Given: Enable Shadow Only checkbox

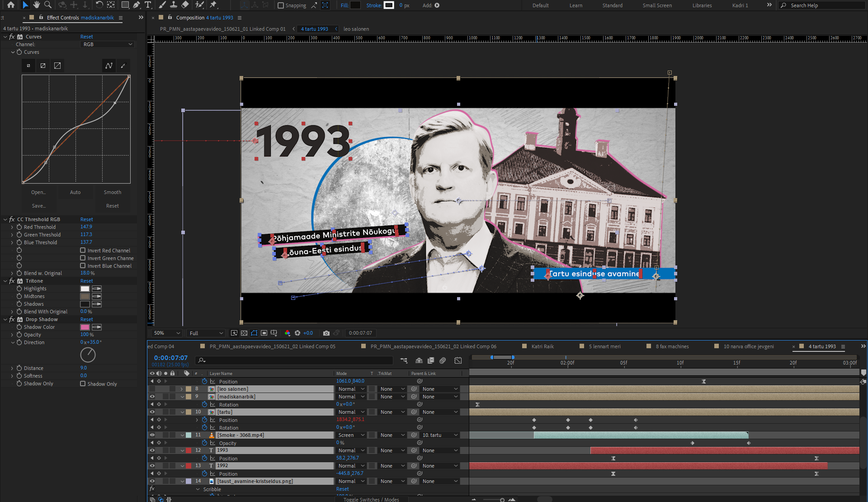Looking at the screenshot, I should tap(83, 384).
